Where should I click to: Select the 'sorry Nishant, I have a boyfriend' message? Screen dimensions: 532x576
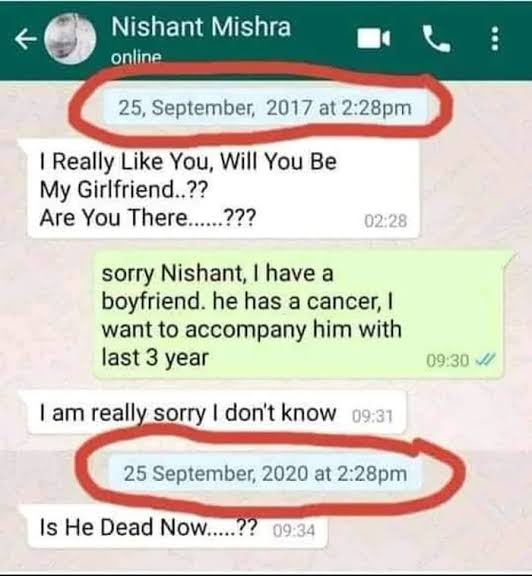click(x=299, y=315)
